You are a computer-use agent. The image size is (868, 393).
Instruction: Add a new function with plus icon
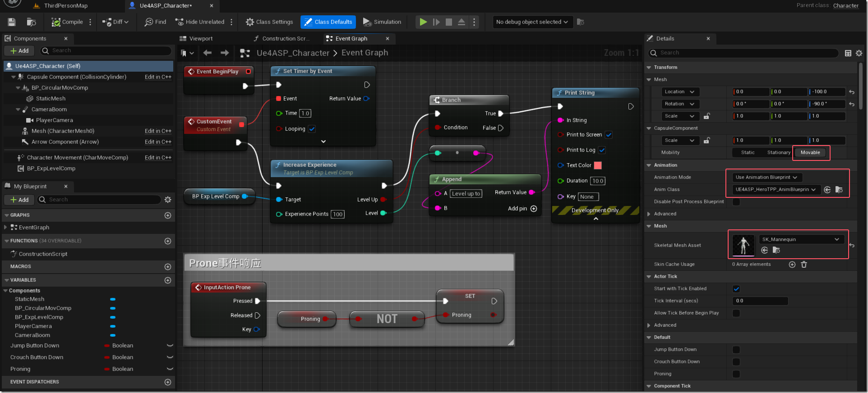point(168,241)
